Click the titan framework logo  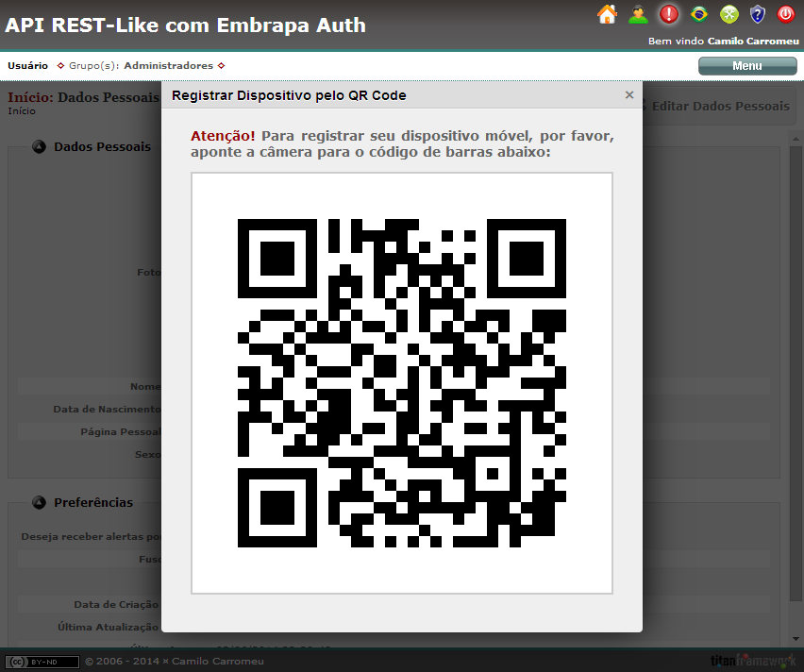pos(753,660)
